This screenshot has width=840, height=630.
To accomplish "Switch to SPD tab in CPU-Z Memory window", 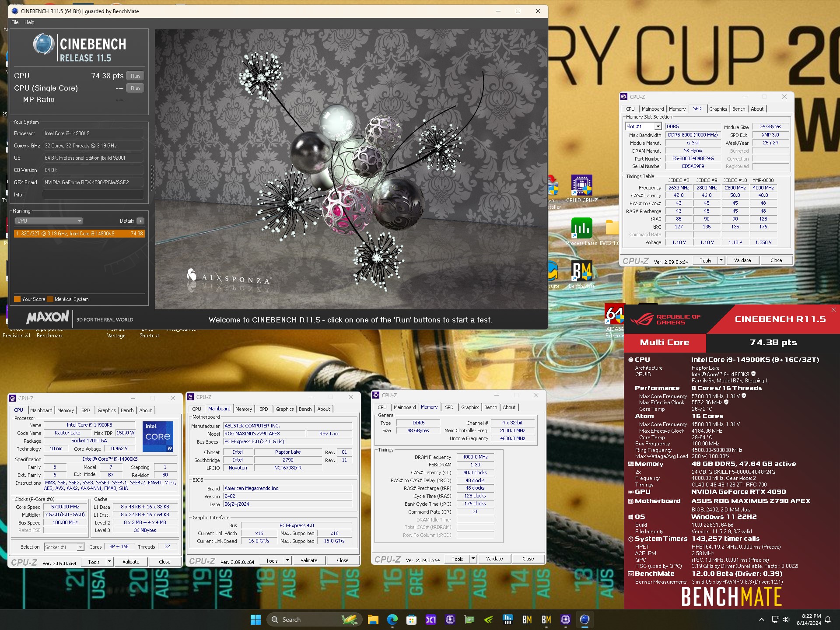I will coord(449,407).
